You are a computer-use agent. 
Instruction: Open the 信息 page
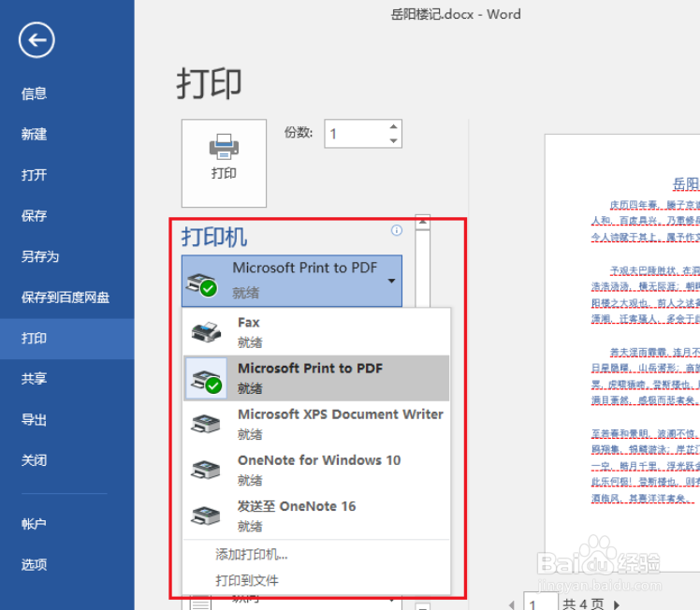coord(34,94)
